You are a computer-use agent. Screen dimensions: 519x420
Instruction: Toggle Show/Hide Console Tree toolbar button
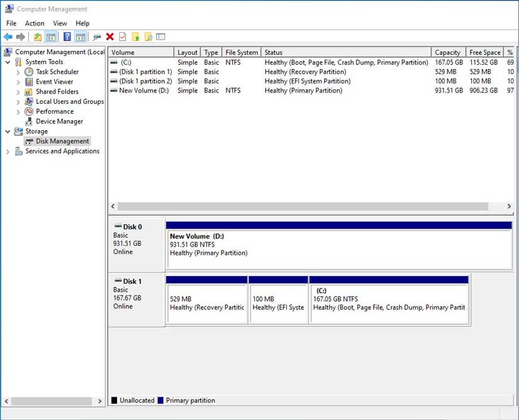pyautogui.click(x=50, y=37)
